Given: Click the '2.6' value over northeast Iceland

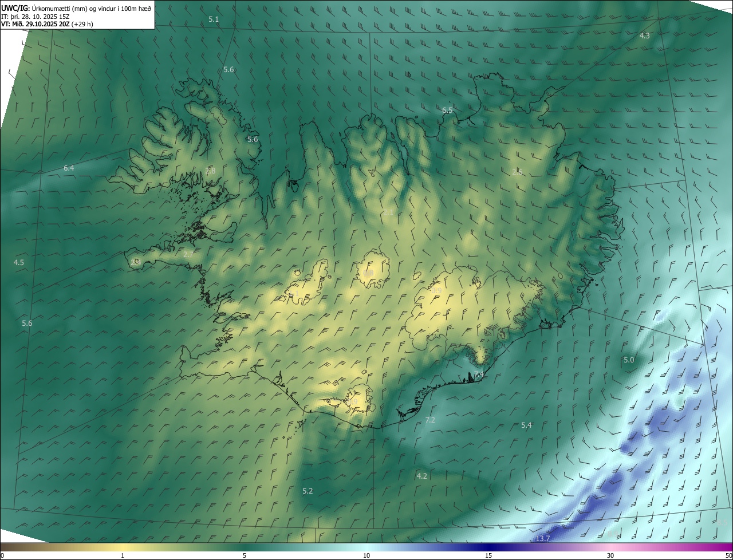Looking at the screenshot, I should pyautogui.click(x=517, y=172).
